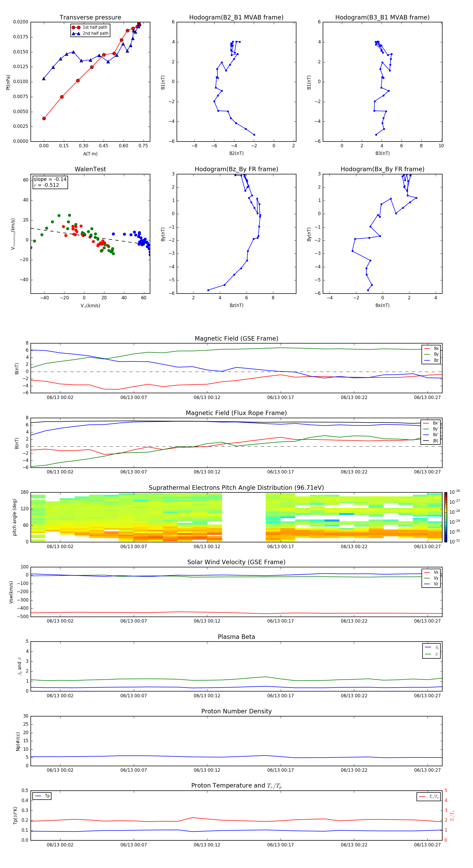This screenshot has width=473, height=868.
Task: Click the By entry in GSE magnetic field legend
Action: [x=431, y=354]
